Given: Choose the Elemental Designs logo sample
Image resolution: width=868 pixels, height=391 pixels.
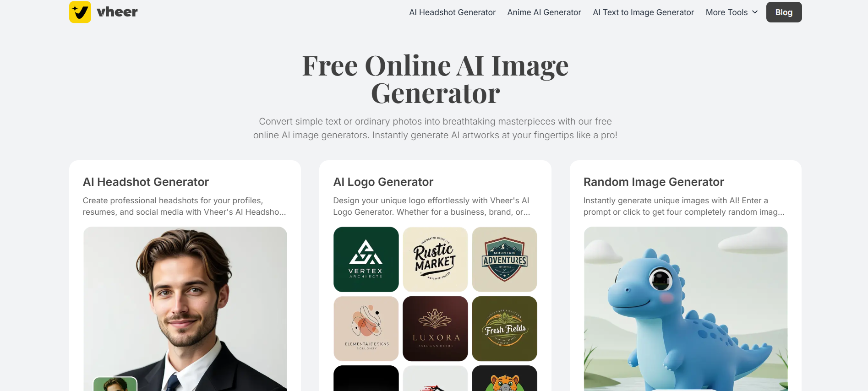Looking at the screenshot, I should (366, 329).
